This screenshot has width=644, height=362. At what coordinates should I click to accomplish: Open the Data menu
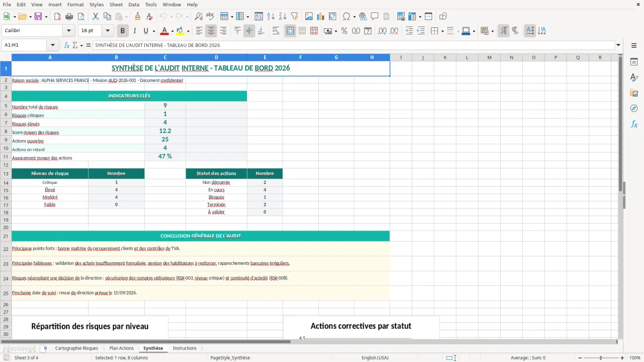click(134, 4)
